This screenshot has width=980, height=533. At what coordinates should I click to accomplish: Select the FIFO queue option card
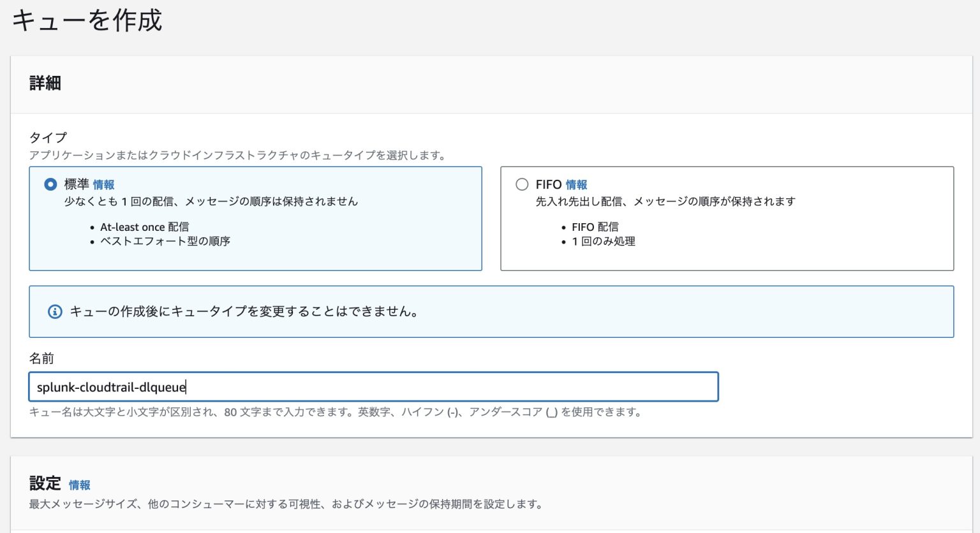(x=727, y=219)
